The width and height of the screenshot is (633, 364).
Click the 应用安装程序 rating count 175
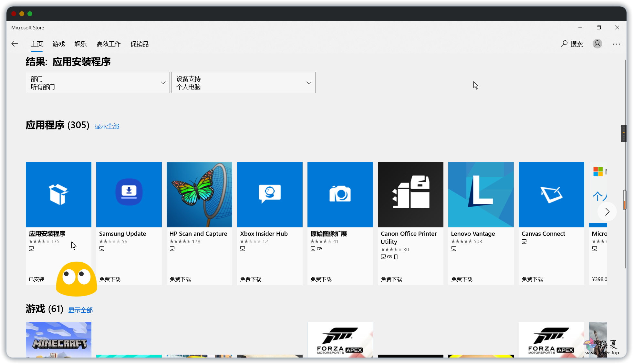[x=55, y=241]
